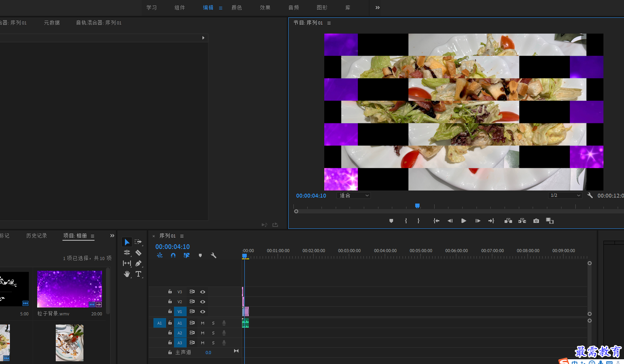Open the 历史记录 tab
624x364 pixels.
pyautogui.click(x=37, y=236)
